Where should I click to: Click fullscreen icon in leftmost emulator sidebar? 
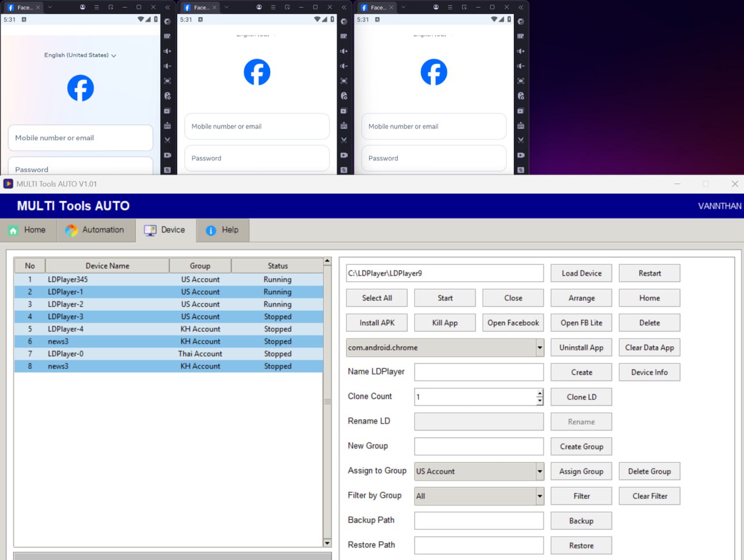167,81
